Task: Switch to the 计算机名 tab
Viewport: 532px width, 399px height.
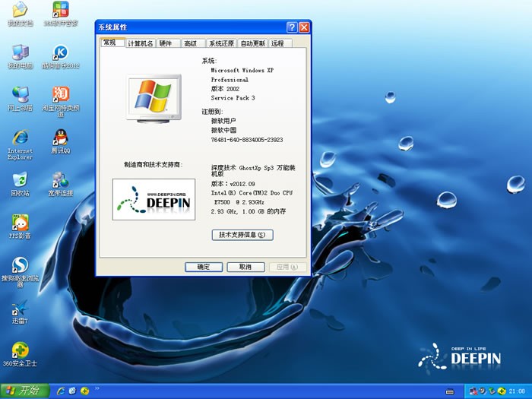Action: click(140, 43)
